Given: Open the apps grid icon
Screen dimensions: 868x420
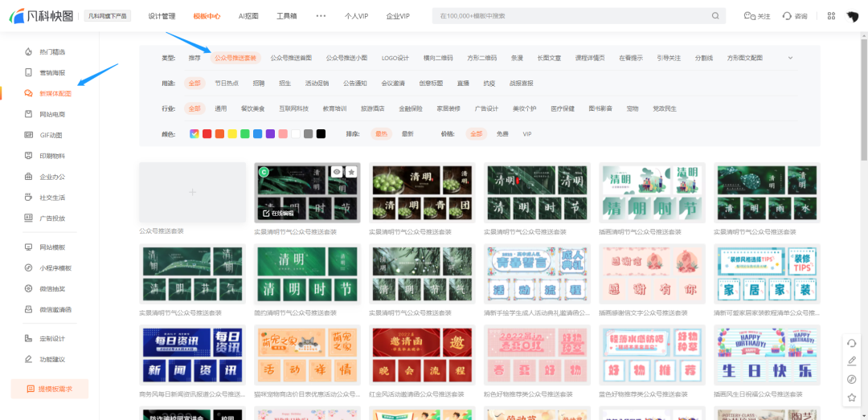Looking at the screenshot, I should coord(831,16).
